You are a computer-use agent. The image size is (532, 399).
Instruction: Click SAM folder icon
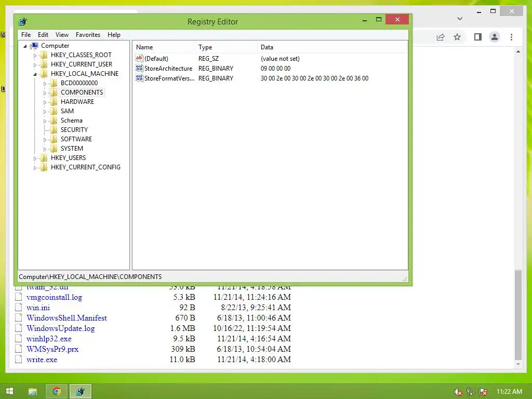(54, 111)
